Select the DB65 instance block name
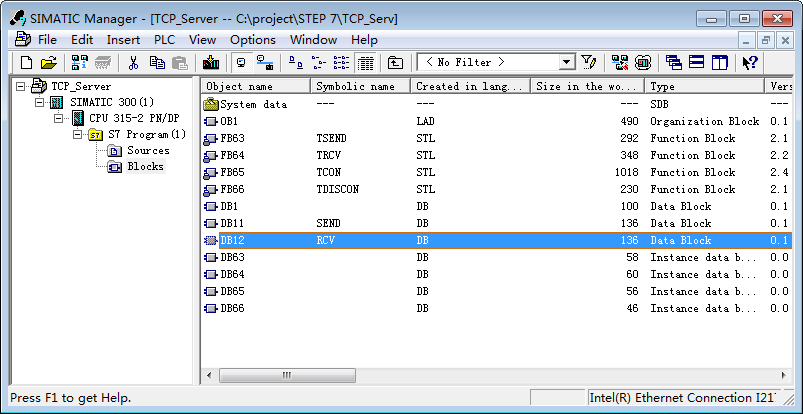The width and height of the screenshot is (803, 414). 232,291
